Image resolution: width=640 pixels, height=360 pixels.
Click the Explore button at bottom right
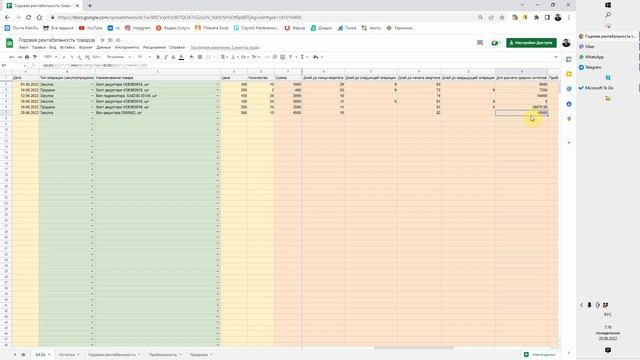pyautogui.click(x=540, y=355)
